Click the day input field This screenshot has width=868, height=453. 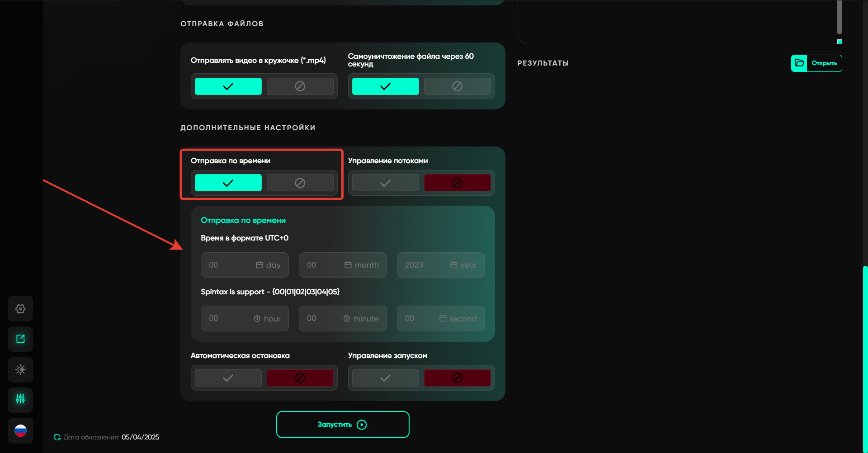pos(245,265)
